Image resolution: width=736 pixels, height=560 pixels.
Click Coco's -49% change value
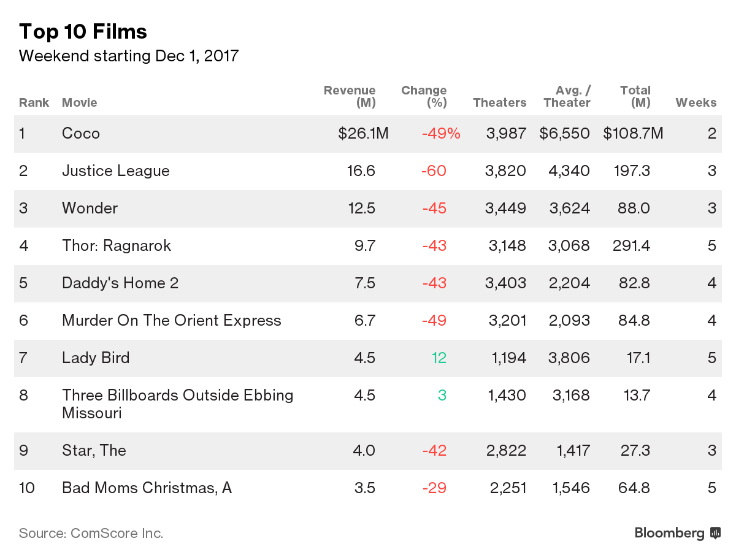point(440,134)
